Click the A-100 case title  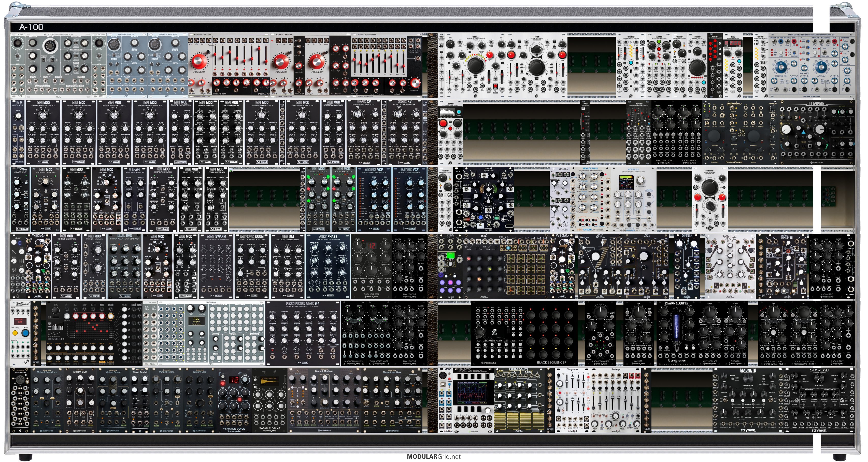[x=31, y=27]
